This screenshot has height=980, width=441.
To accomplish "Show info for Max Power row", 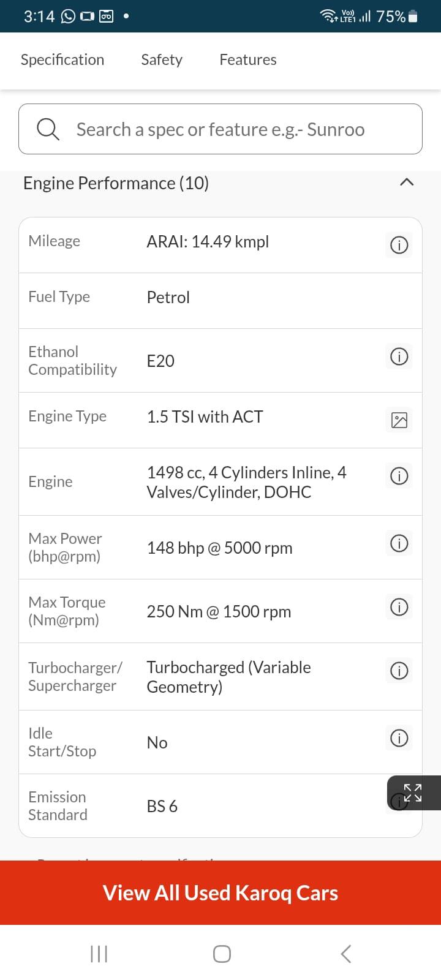I will coord(399,543).
